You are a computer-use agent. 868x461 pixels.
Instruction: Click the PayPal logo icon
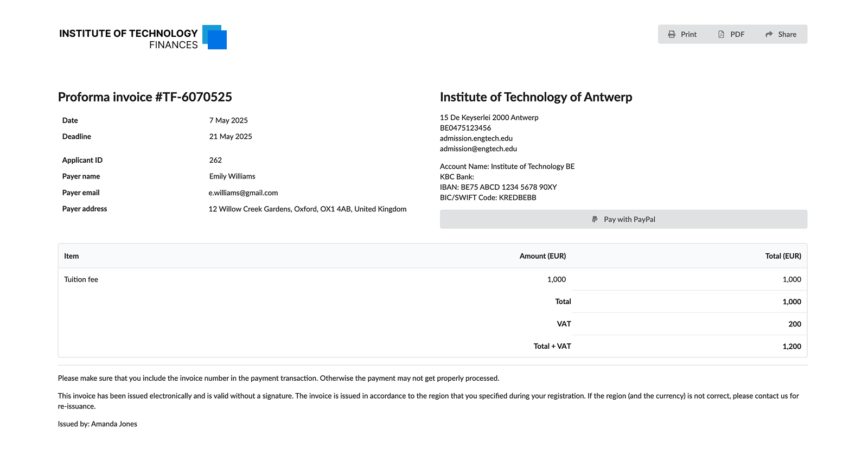(595, 219)
